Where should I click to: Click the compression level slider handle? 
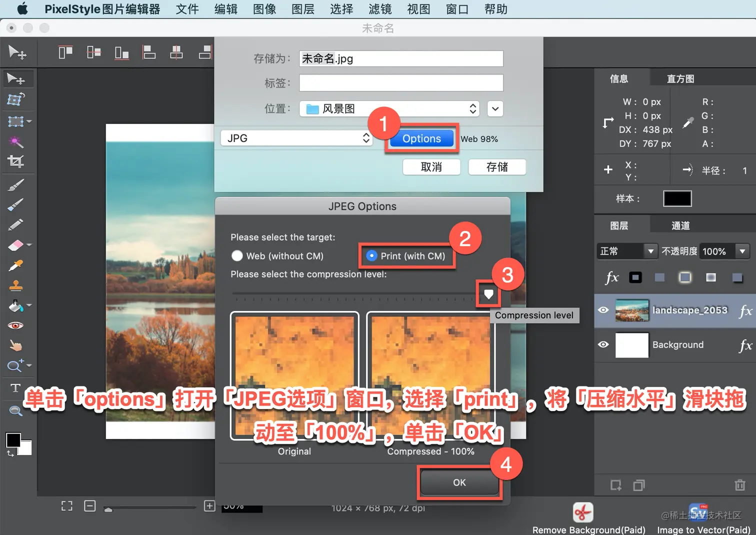(x=488, y=294)
